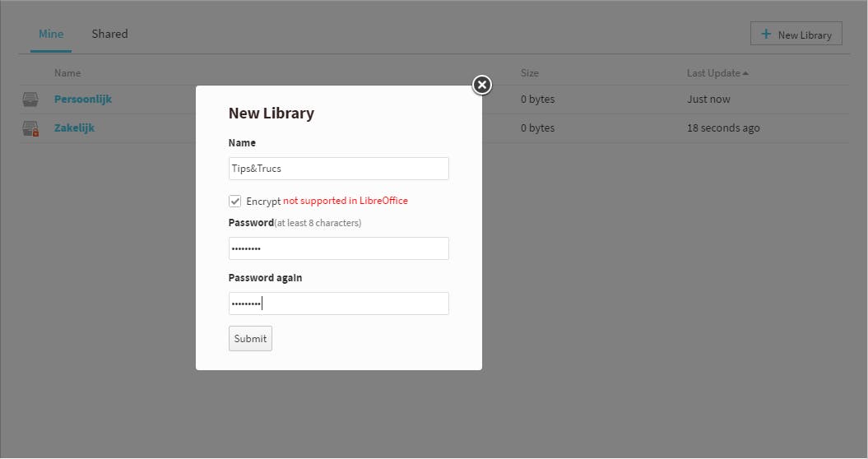The width and height of the screenshot is (868, 459).
Task: Open the Persoonlijk library link
Action: click(x=83, y=99)
